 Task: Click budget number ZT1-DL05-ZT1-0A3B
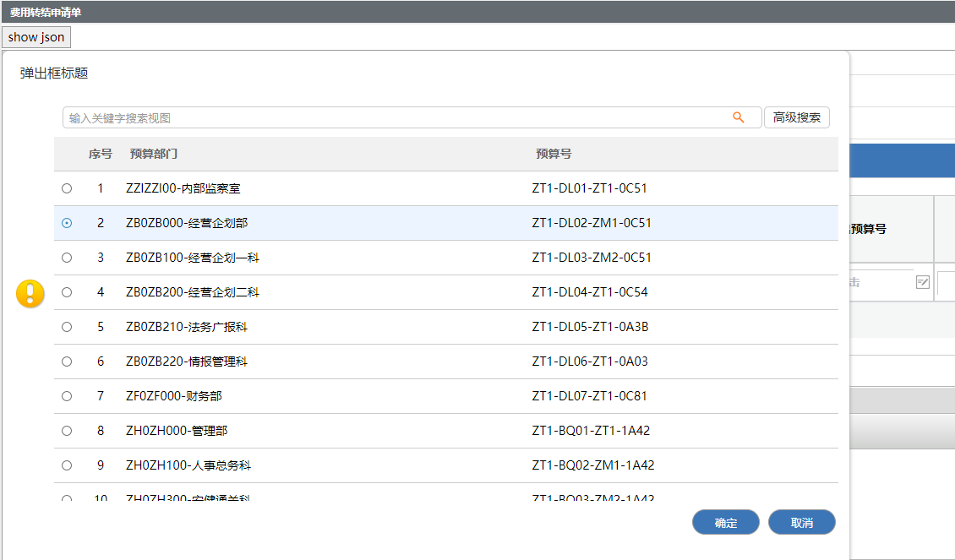click(590, 328)
